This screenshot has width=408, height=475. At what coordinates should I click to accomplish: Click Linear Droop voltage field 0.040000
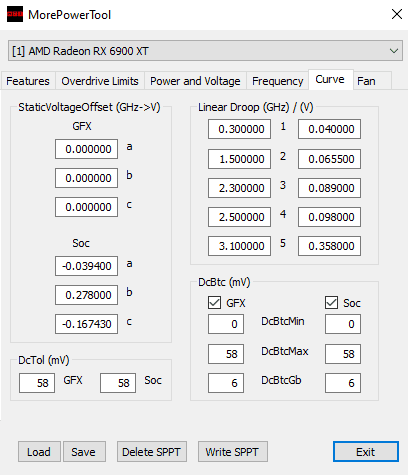click(x=329, y=129)
